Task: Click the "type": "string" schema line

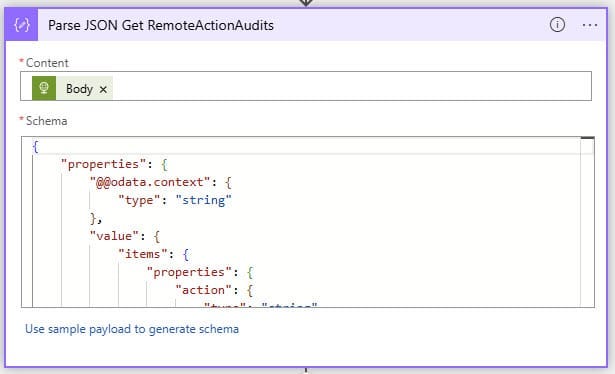Action: tap(175, 200)
